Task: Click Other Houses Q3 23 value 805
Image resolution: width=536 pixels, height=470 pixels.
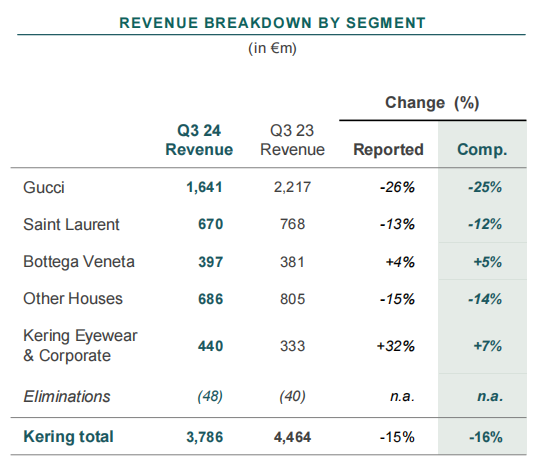Action: (x=292, y=299)
